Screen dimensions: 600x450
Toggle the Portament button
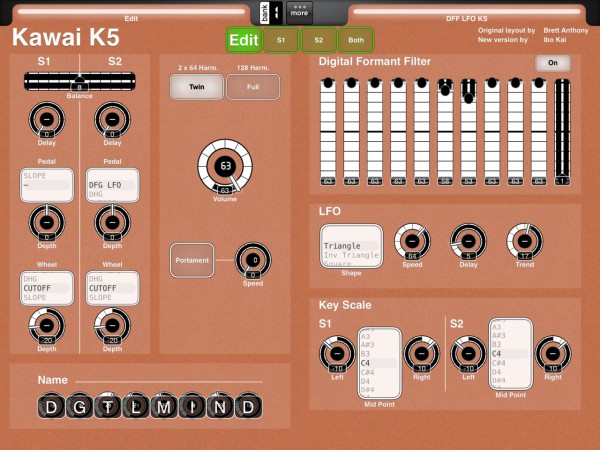coord(192,260)
